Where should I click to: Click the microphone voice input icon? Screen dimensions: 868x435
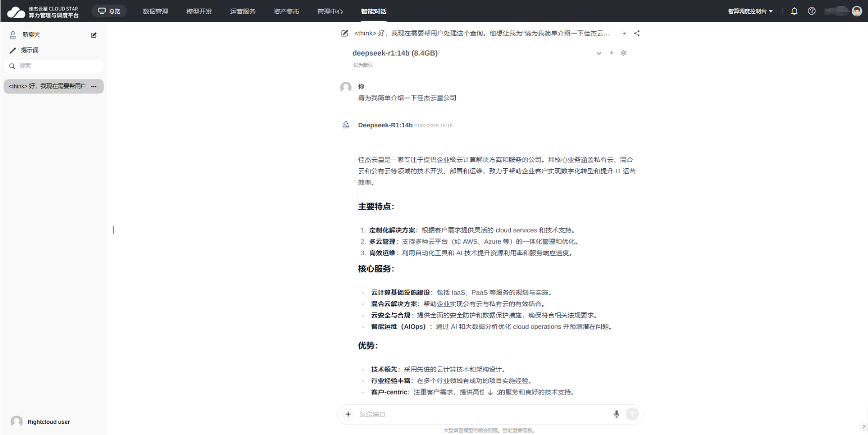pyautogui.click(x=616, y=414)
